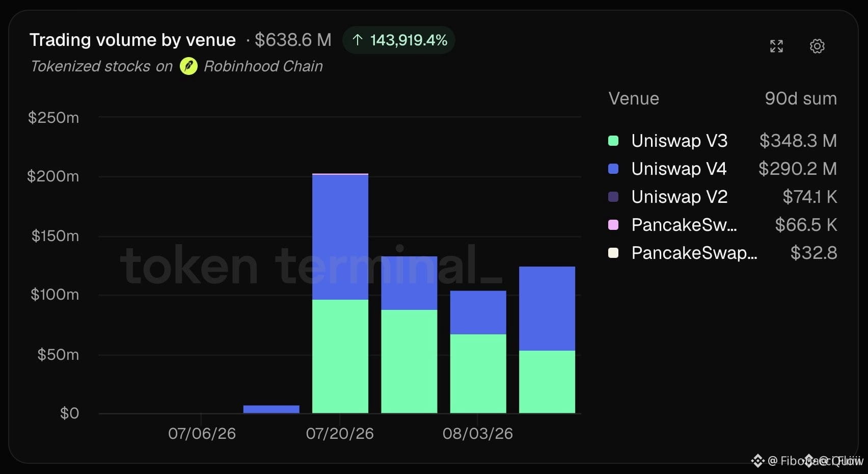Click the $100m y-axis label
Screen dimensions: 868x474
point(55,295)
